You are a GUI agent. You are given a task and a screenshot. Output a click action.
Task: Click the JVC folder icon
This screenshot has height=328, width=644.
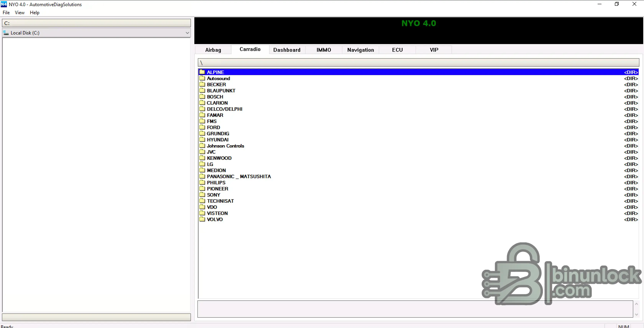pos(202,152)
